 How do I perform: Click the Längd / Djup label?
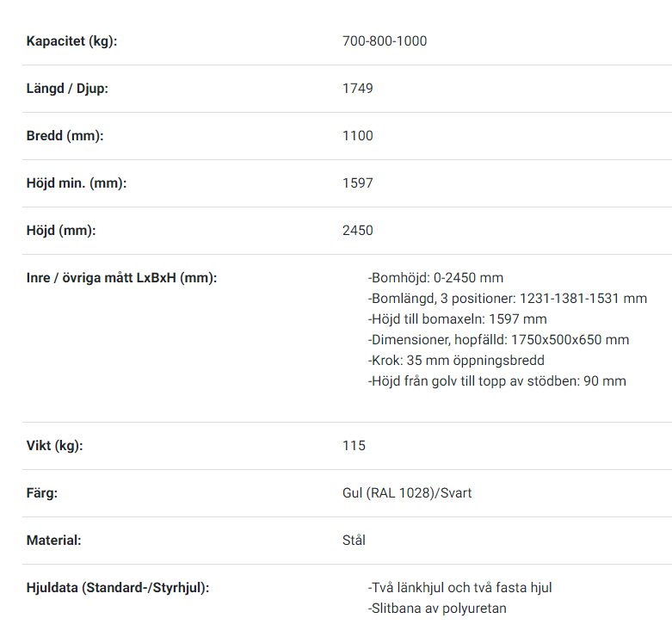pyautogui.click(x=67, y=89)
